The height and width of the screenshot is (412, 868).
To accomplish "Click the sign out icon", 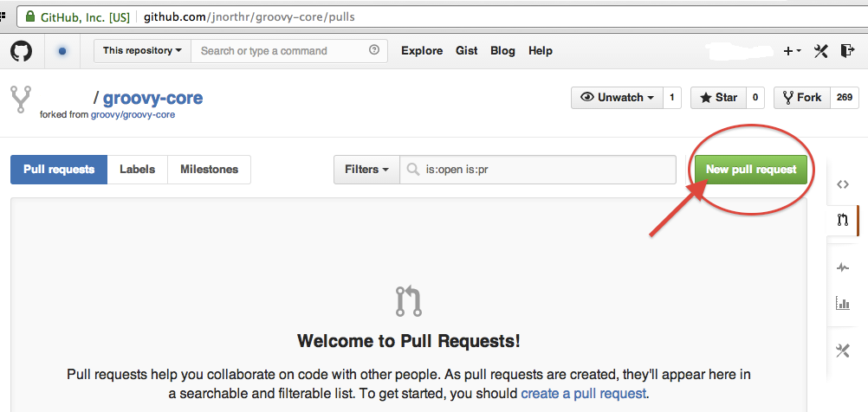I will [x=847, y=51].
